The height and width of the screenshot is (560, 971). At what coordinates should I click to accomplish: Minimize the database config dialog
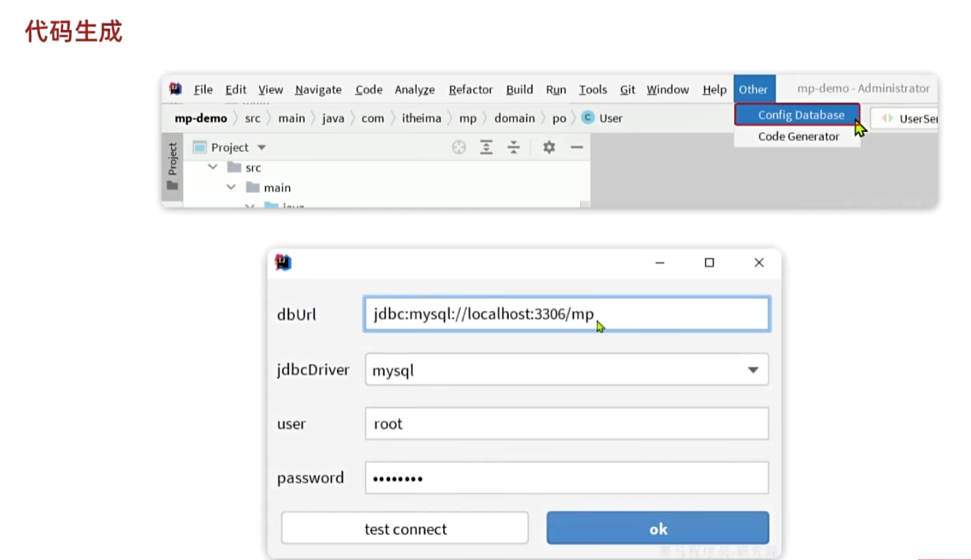(660, 263)
